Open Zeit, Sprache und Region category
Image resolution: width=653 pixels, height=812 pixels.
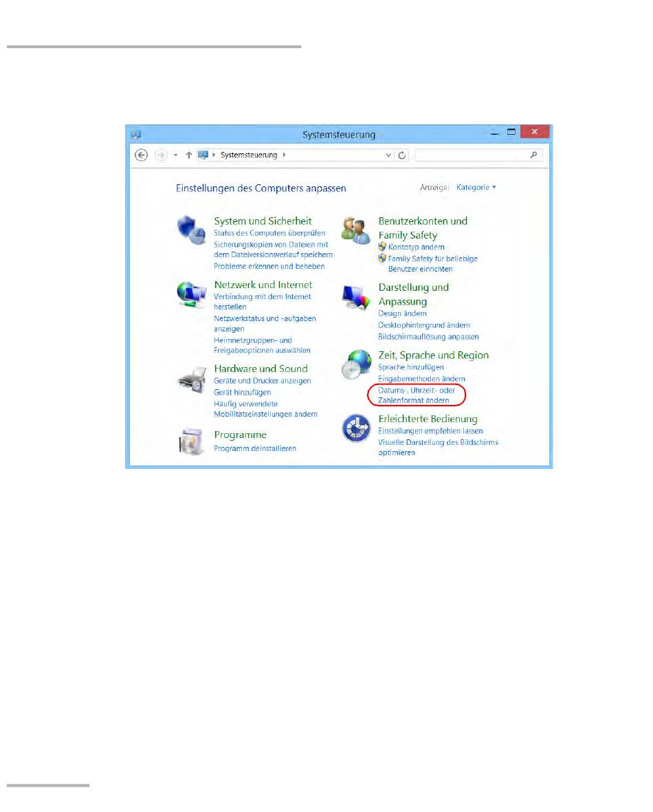pos(434,355)
